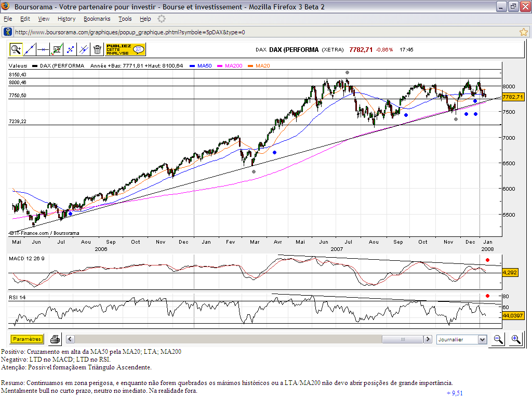Click the red dot in the MACD panel
Image resolution: width=532 pixels, height=399 pixels.
(x=487, y=260)
